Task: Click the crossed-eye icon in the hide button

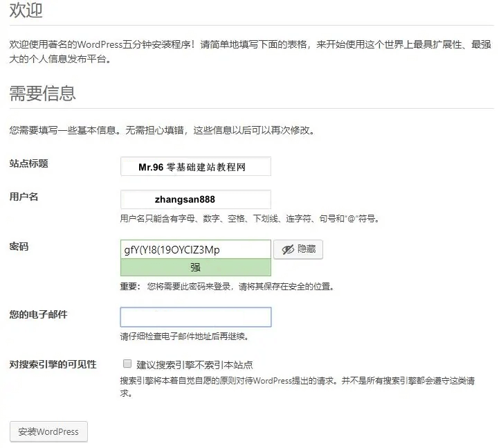Action: coord(288,249)
